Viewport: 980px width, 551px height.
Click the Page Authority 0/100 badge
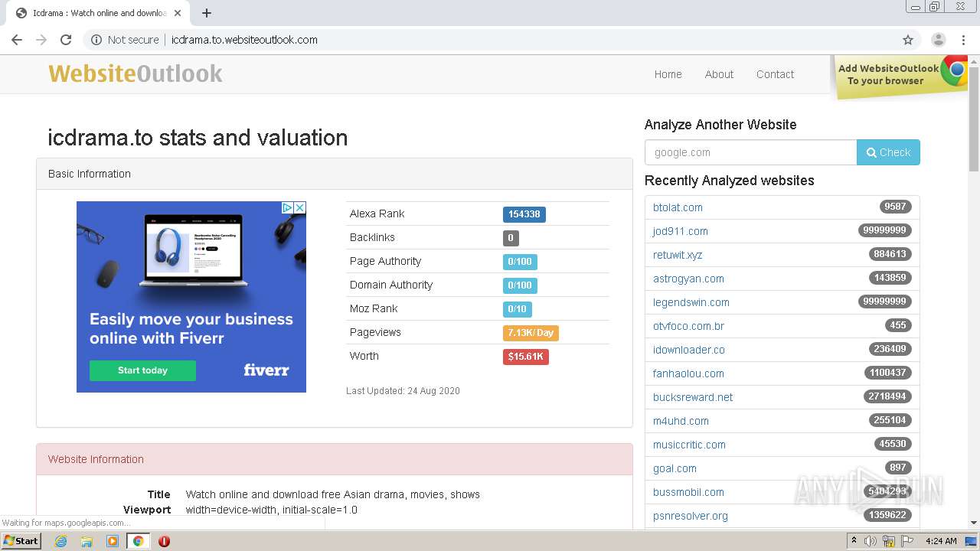coord(520,262)
